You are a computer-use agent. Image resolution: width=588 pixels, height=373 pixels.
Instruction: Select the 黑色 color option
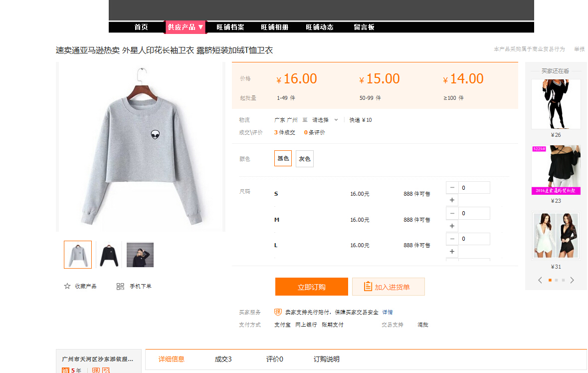pyautogui.click(x=283, y=159)
